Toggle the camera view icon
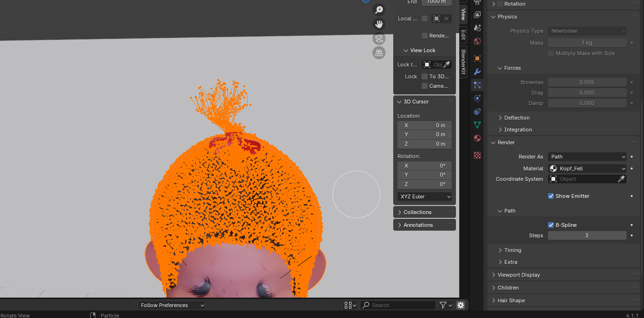The height and width of the screenshot is (318, 644). coord(379,38)
